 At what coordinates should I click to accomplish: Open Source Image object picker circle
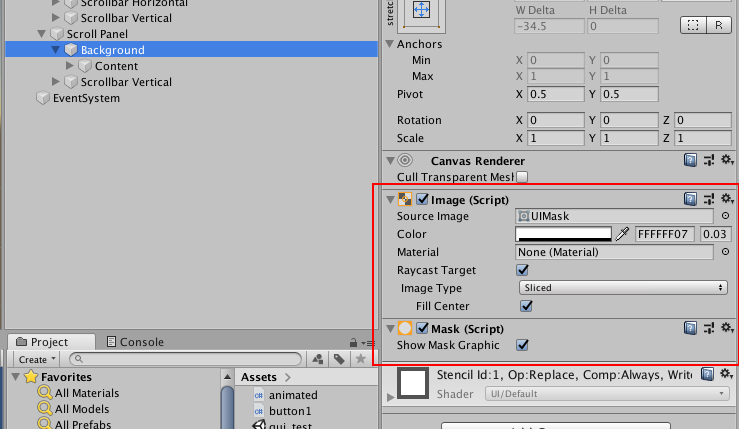(x=725, y=216)
